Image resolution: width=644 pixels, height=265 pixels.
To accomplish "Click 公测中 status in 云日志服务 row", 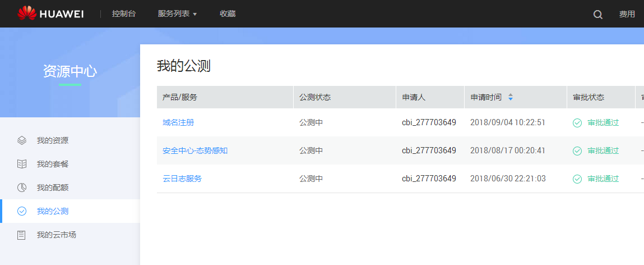I will [311, 179].
